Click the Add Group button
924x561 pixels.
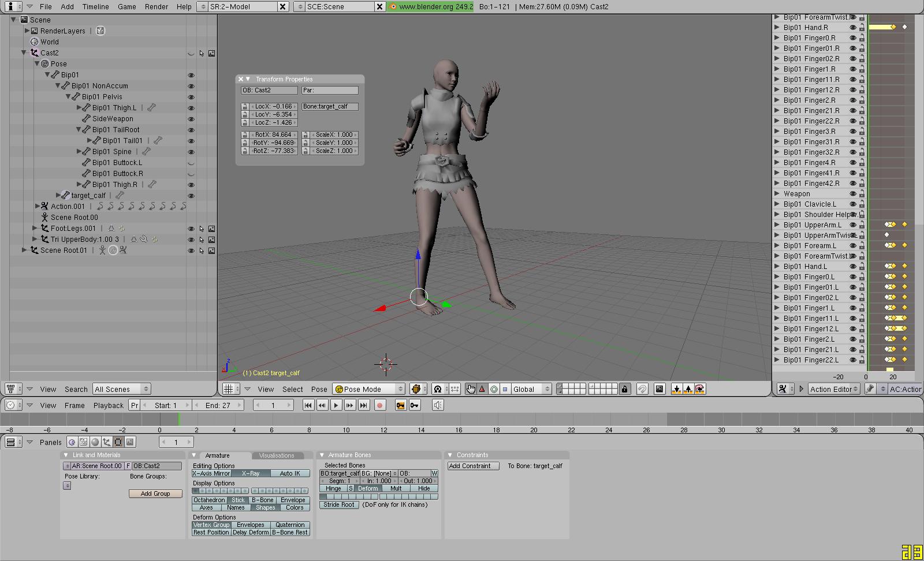click(x=155, y=493)
